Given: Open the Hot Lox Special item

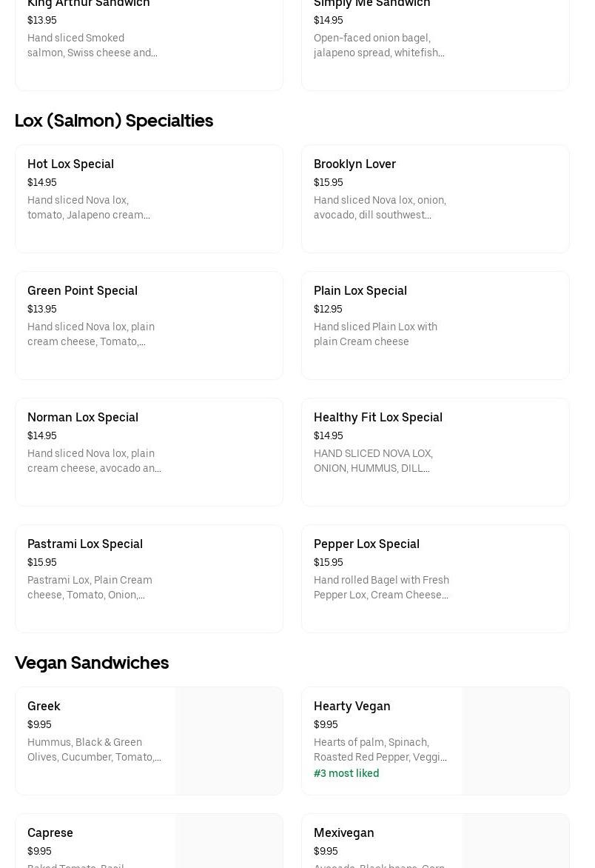Looking at the screenshot, I should [x=149, y=198].
